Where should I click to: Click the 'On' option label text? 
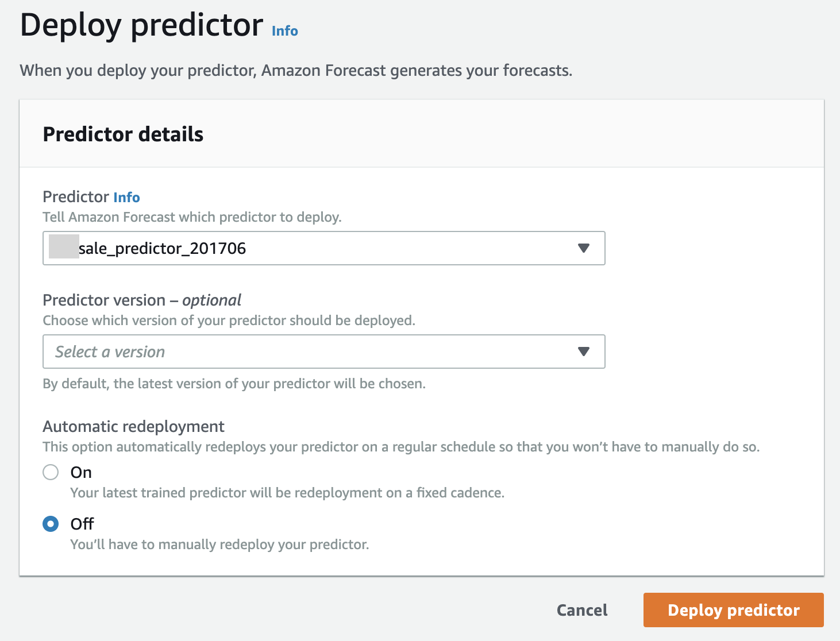point(81,472)
